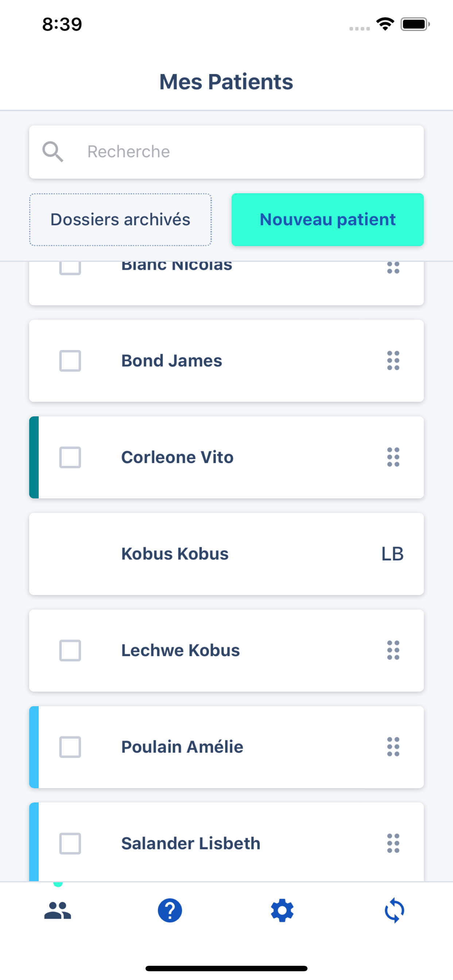The height and width of the screenshot is (980, 453).
Task: Tap drag handle for Lechwe Kobus
Action: (393, 650)
